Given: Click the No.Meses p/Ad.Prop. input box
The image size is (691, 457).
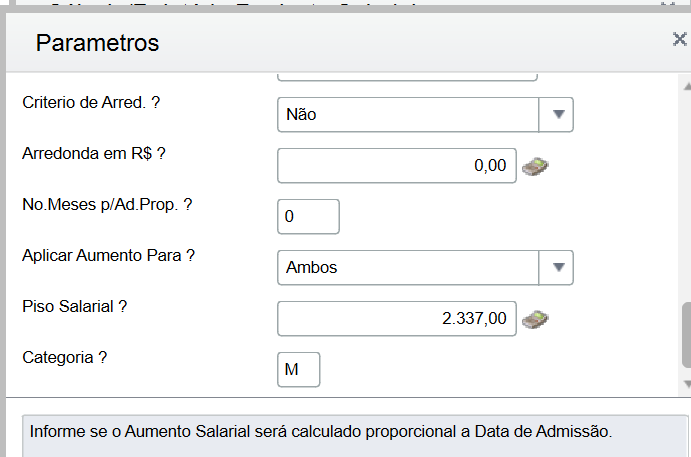Looking at the screenshot, I should tap(308, 216).
